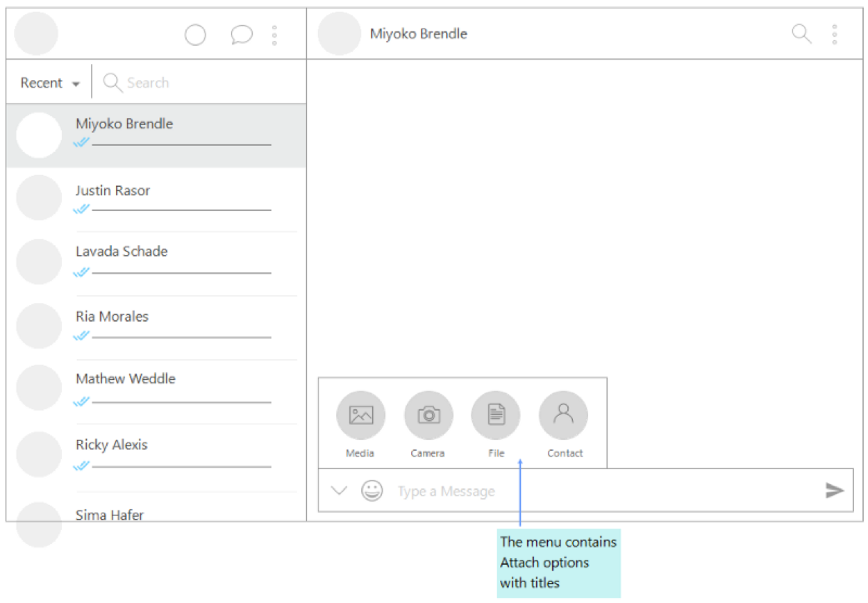Open the sidebar three-dot menu
868x603 pixels.
275,35
